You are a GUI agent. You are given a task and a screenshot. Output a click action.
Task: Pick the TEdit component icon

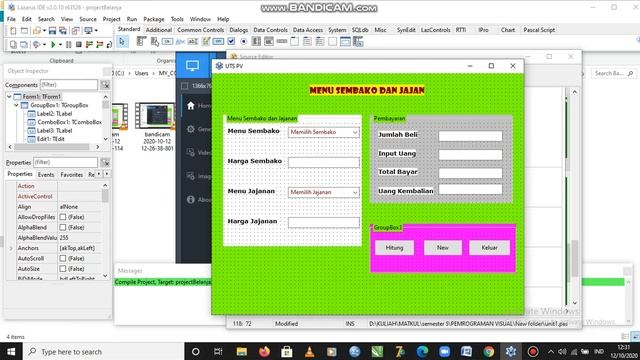coord(193,41)
